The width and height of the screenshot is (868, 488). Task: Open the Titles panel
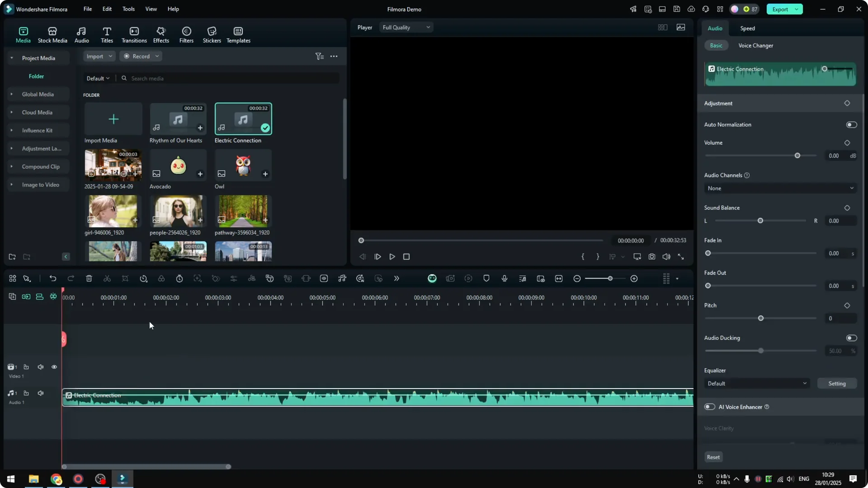coord(107,34)
